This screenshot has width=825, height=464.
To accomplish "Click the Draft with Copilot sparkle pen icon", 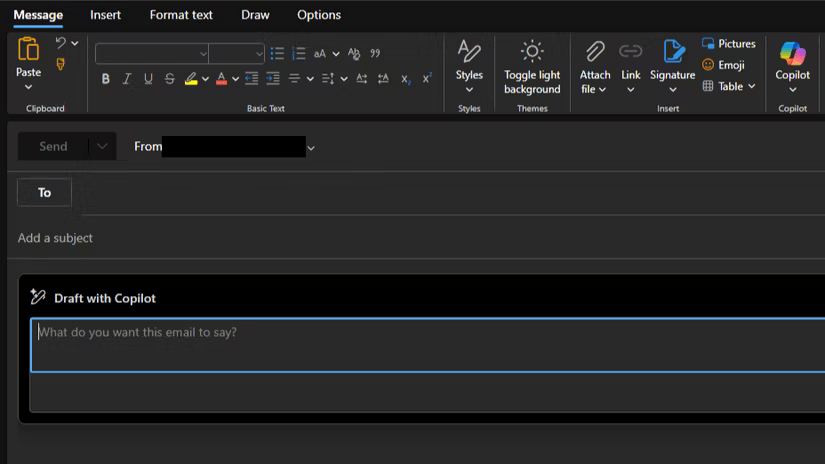I will (x=38, y=297).
